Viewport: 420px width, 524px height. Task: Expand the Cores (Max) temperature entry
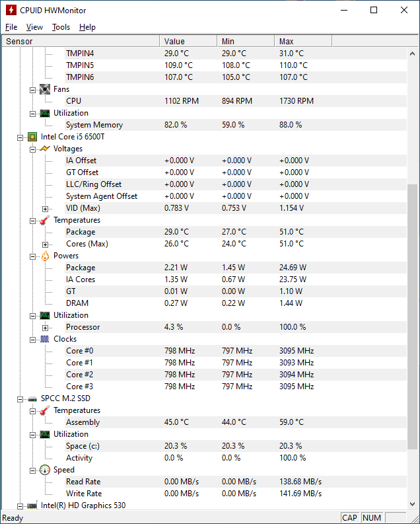[45, 244]
